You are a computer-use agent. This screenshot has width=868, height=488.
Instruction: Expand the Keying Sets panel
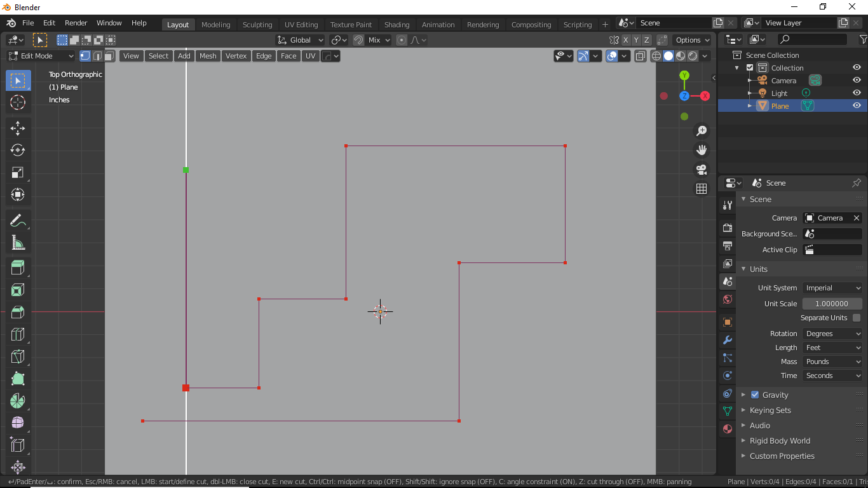point(770,410)
